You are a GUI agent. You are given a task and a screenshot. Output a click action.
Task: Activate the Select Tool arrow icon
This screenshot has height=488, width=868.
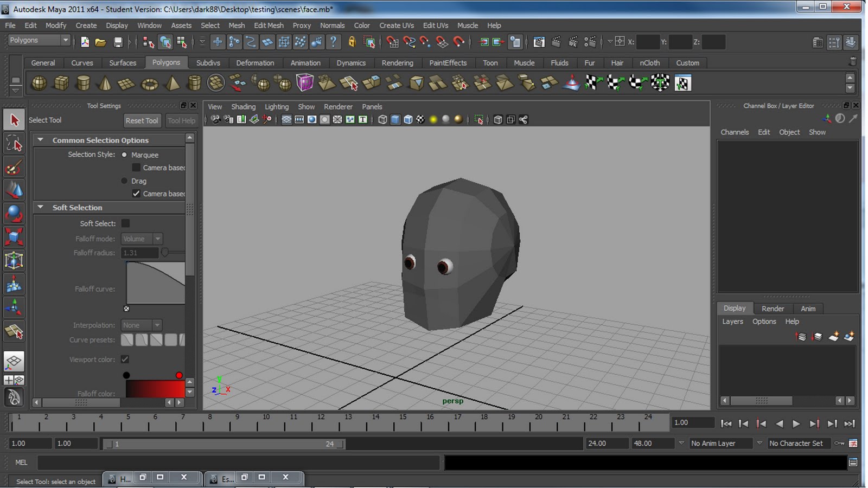(x=14, y=120)
